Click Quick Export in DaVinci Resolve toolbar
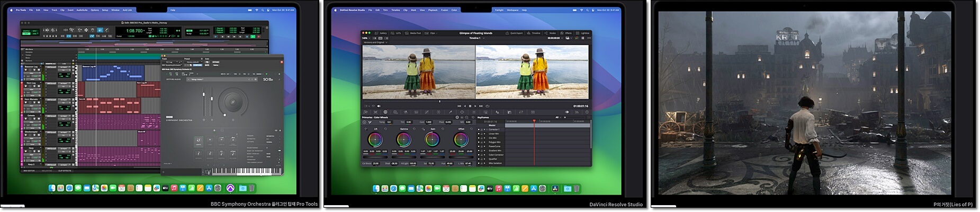Screen dimensions: 980x212 [x=515, y=33]
